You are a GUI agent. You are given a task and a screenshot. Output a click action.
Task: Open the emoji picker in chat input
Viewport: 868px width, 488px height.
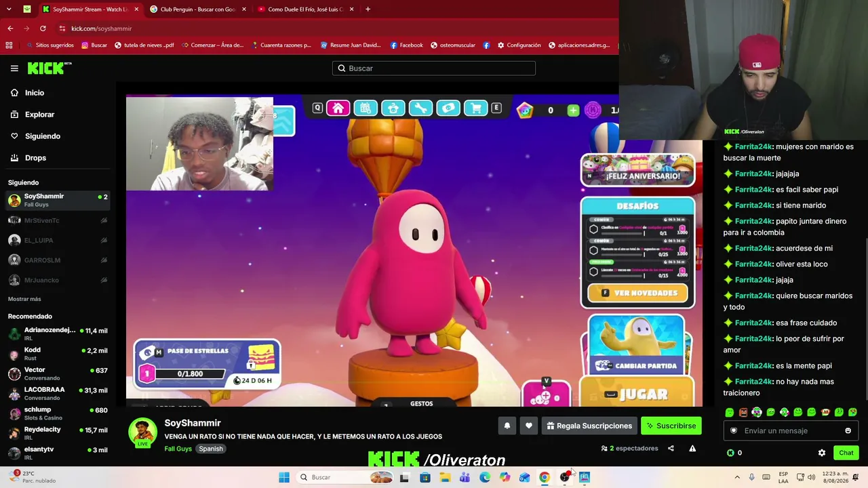pyautogui.click(x=848, y=430)
